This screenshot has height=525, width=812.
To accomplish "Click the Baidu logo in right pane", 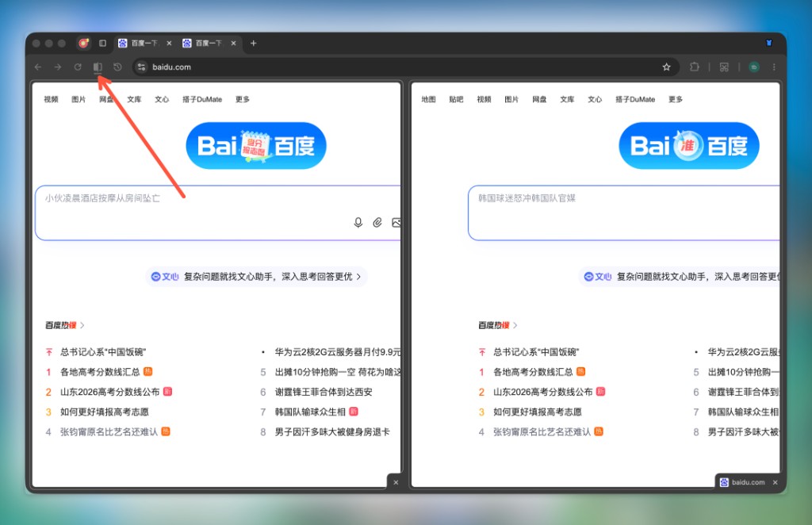I will coord(689,145).
